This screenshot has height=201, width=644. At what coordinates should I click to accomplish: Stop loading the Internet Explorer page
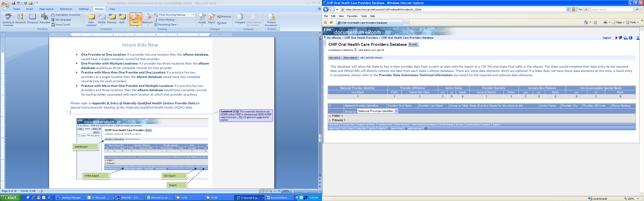click(586, 9)
